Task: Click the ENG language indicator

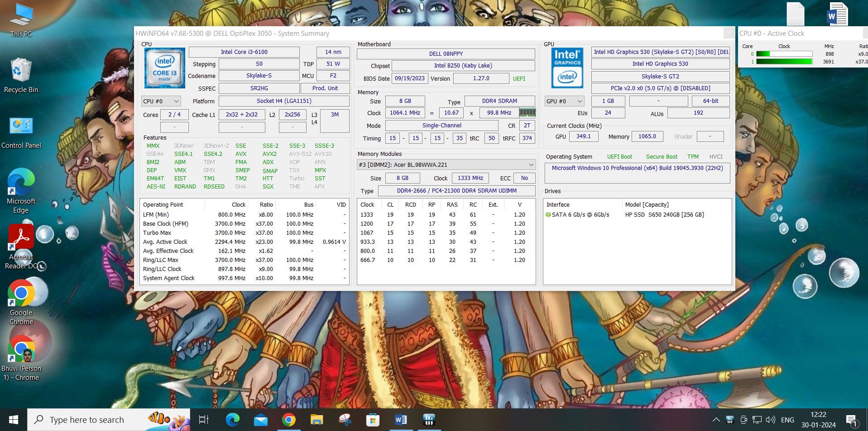Action: [787, 420]
